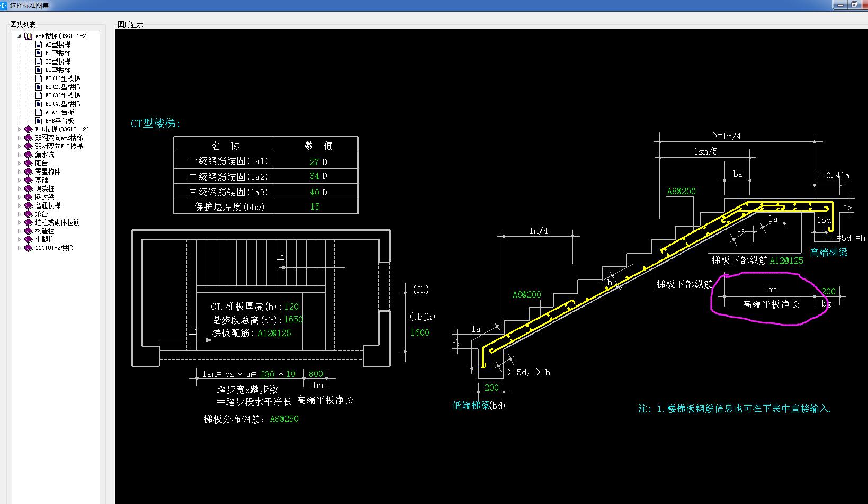Click the book icon of 构造柱

tap(29, 231)
